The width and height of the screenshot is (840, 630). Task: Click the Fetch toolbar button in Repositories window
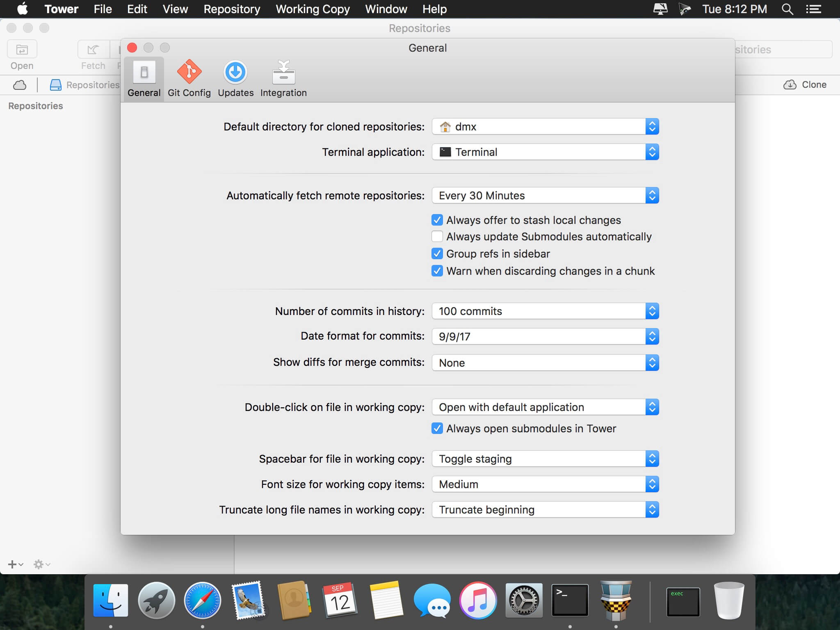93,50
